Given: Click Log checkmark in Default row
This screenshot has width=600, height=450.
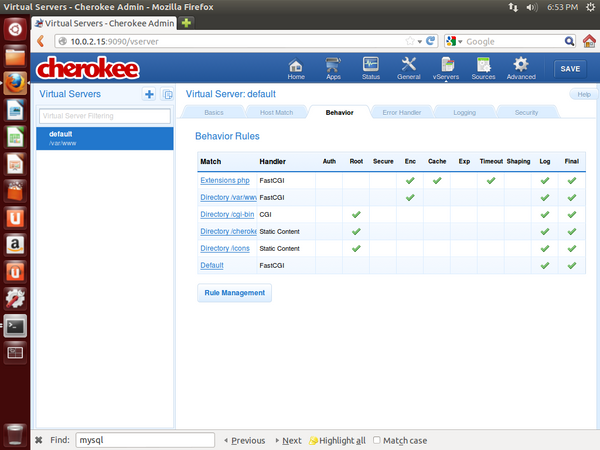Looking at the screenshot, I should (x=545, y=266).
